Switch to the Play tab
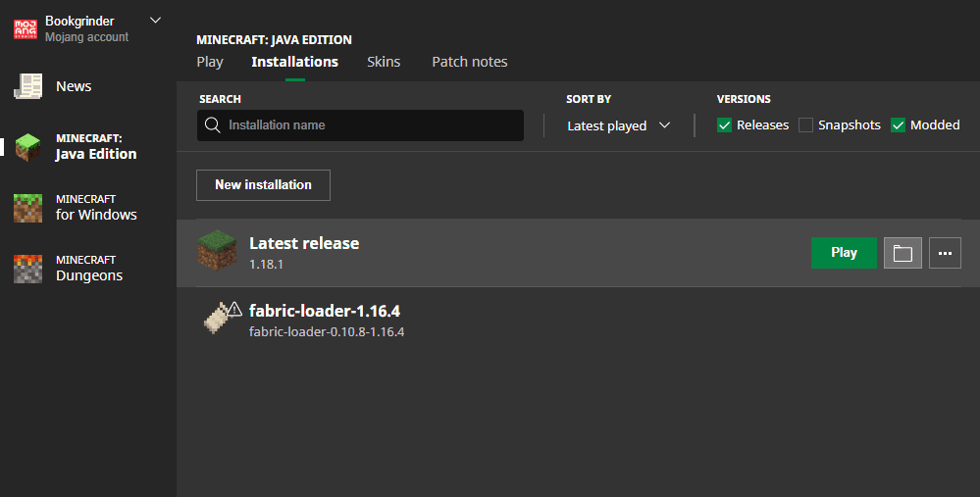The width and height of the screenshot is (980, 497). [209, 62]
